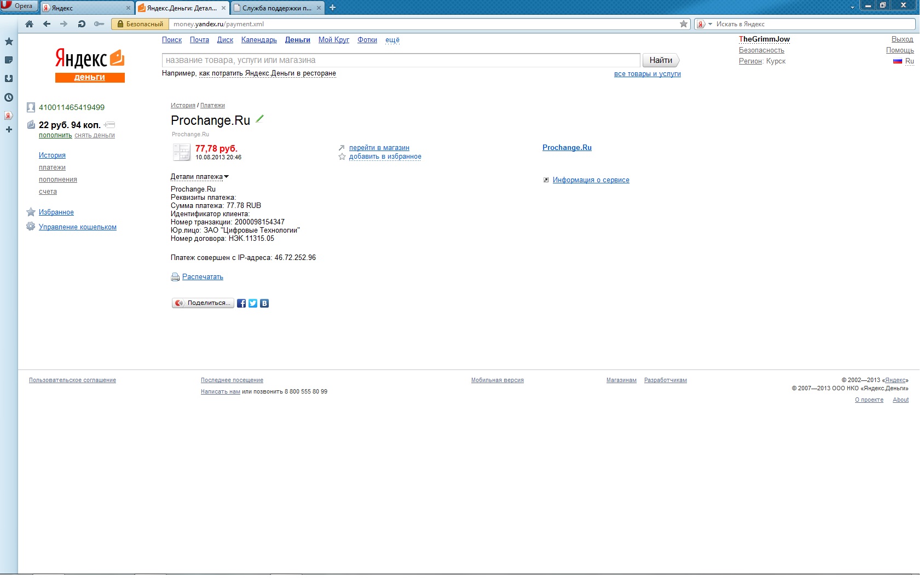The image size is (924, 578).
Task: Click the Выход logout link
Action: point(902,39)
